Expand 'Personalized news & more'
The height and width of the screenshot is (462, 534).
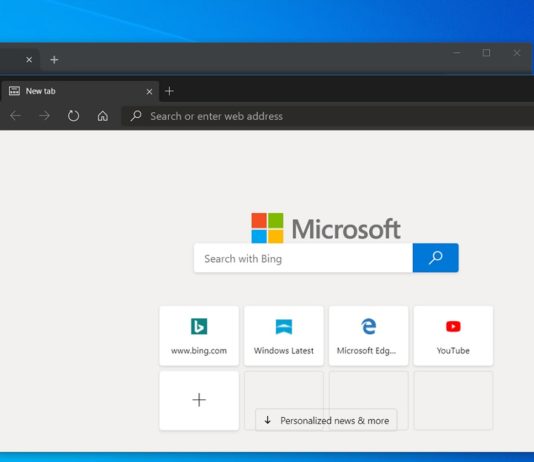[x=326, y=420]
